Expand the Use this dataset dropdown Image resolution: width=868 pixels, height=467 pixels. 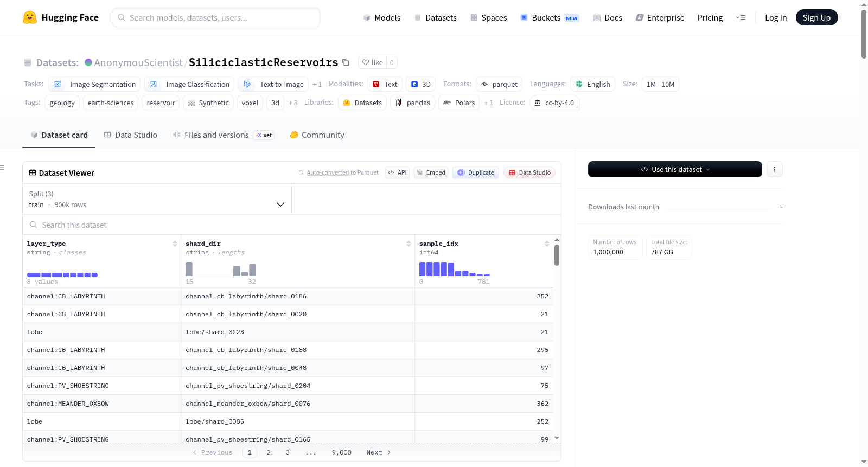point(675,169)
